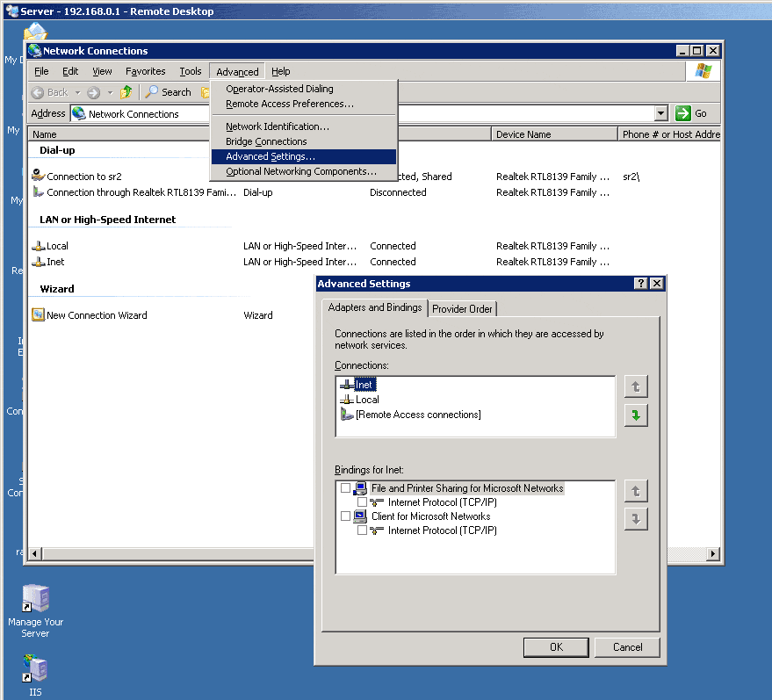This screenshot has width=772, height=700.
Task: Click the Back arrow icon in the toolbar
Action: point(38,92)
